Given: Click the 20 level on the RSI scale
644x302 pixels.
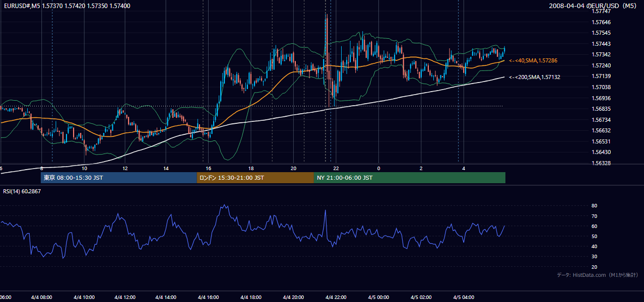Looking at the screenshot, I should [595, 267].
